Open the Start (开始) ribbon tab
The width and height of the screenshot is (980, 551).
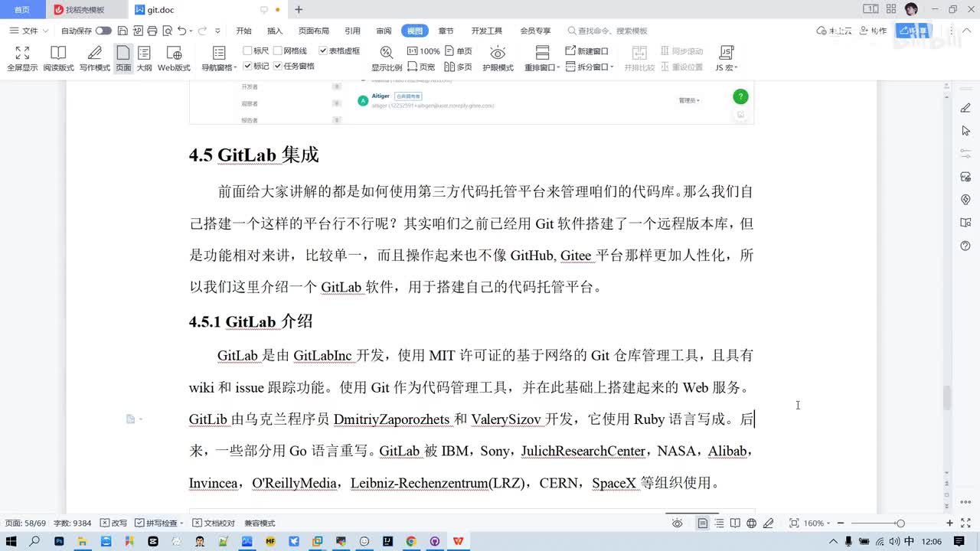coord(243,31)
